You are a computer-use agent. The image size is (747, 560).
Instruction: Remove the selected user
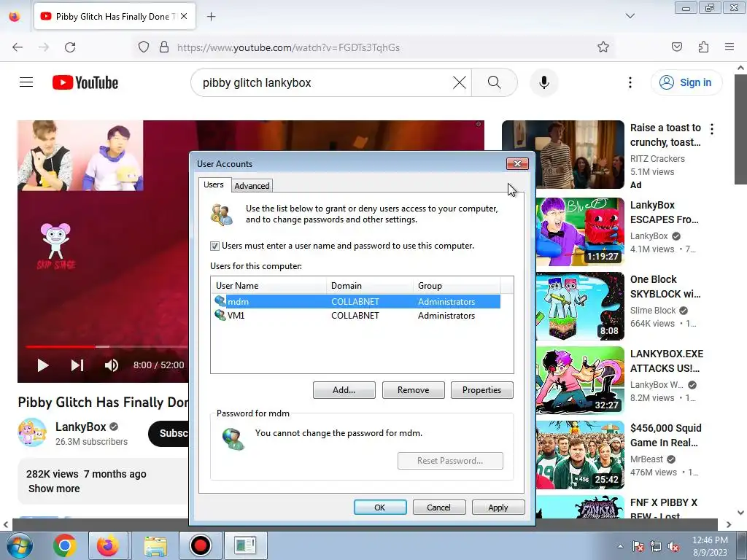(413, 390)
